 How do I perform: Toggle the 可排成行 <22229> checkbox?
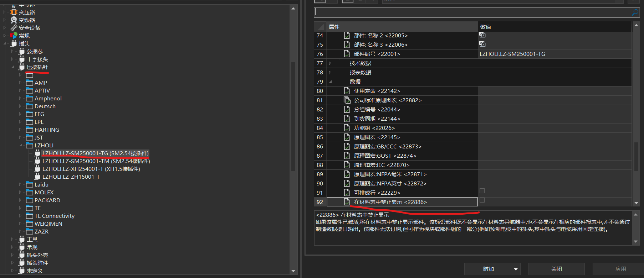tap(482, 191)
